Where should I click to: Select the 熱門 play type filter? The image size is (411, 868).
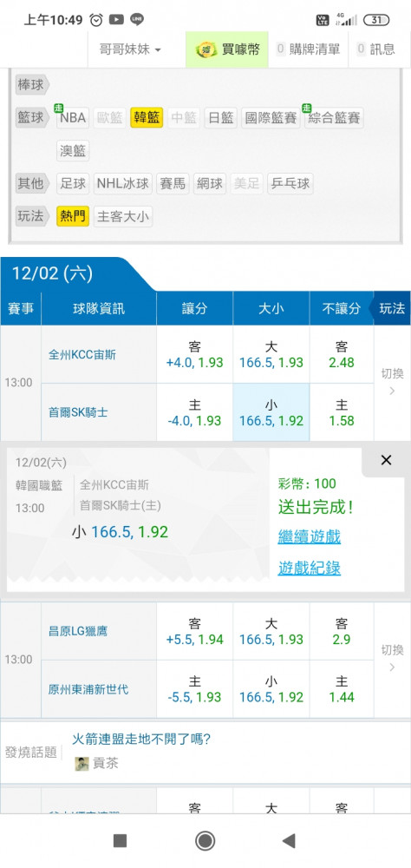click(x=73, y=216)
